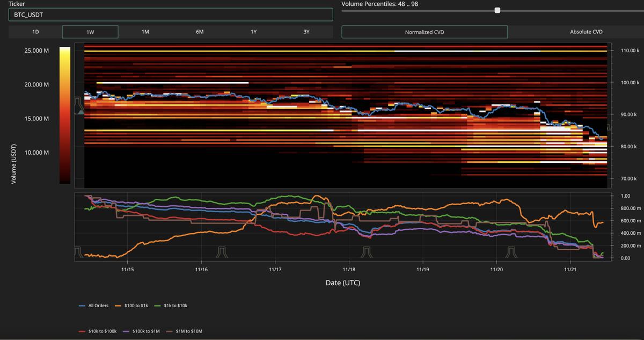This screenshot has width=644, height=340.
Task: Switch to Absolute CVD mode
Action: [x=586, y=32]
